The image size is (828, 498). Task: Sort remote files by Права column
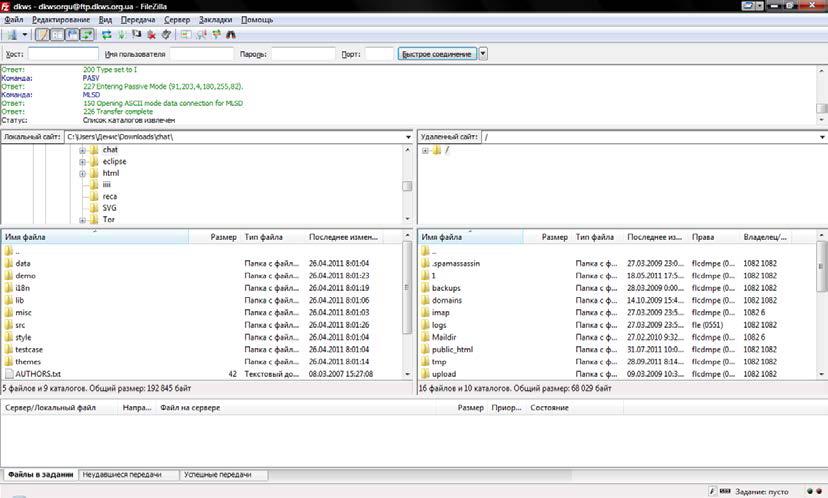[x=703, y=237]
